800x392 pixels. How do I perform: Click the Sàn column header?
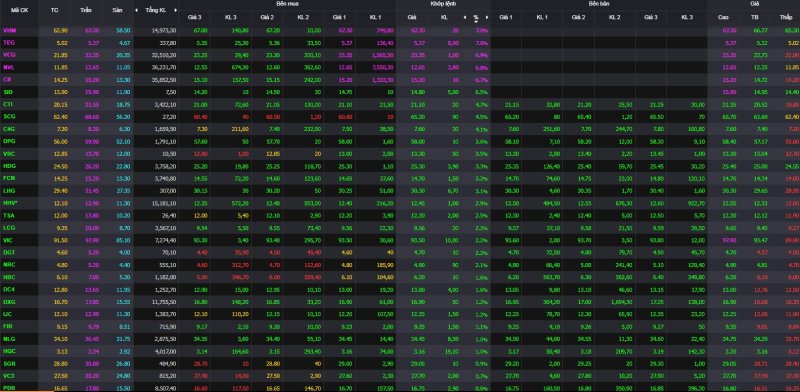click(x=118, y=10)
